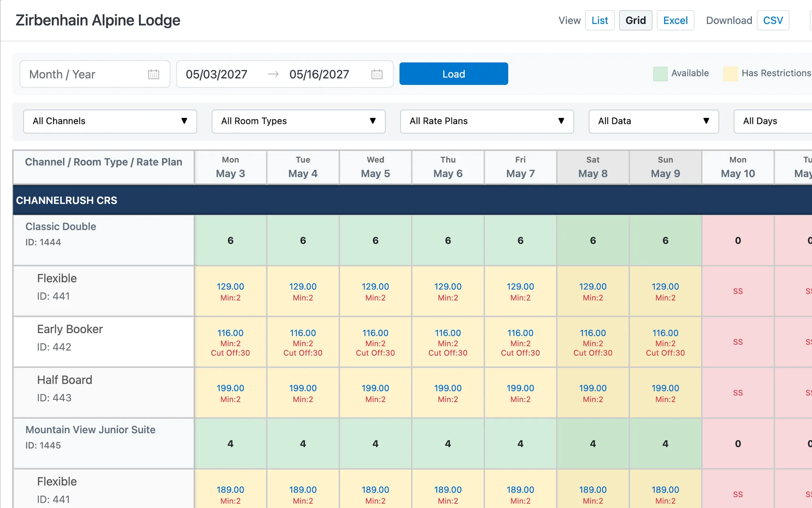Click the green Available legend swatch
The height and width of the screenshot is (508, 812).
click(x=660, y=74)
